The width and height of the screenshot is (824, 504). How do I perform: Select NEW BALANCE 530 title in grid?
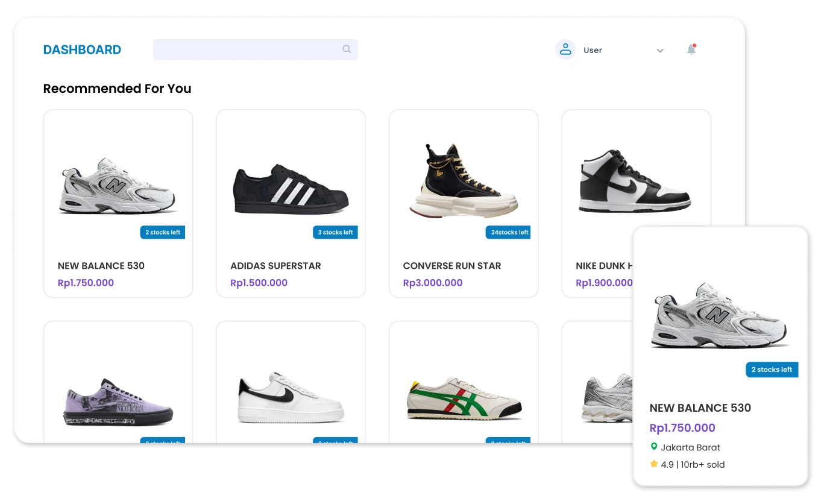pos(101,266)
